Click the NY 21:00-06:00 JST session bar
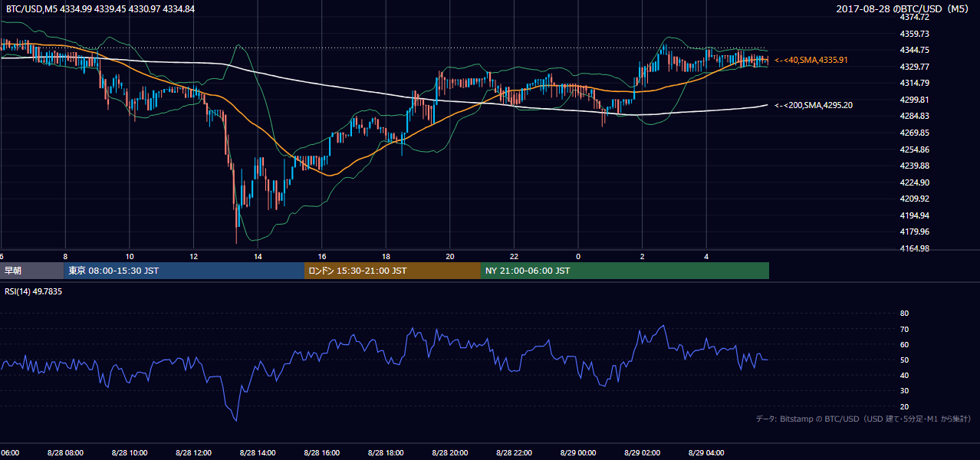The image size is (980, 460). tap(625, 271)
